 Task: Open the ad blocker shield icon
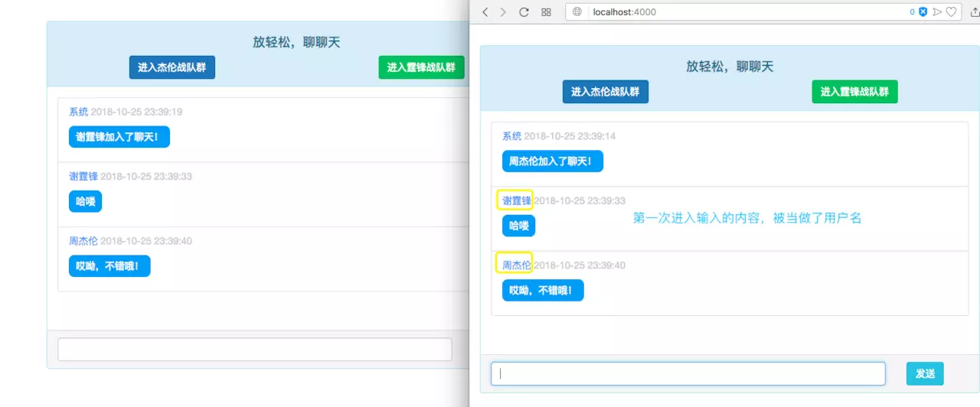923,12
